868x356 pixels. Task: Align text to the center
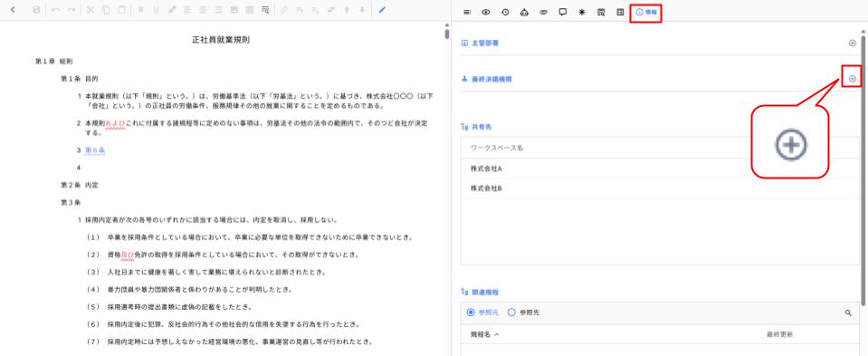203,10
